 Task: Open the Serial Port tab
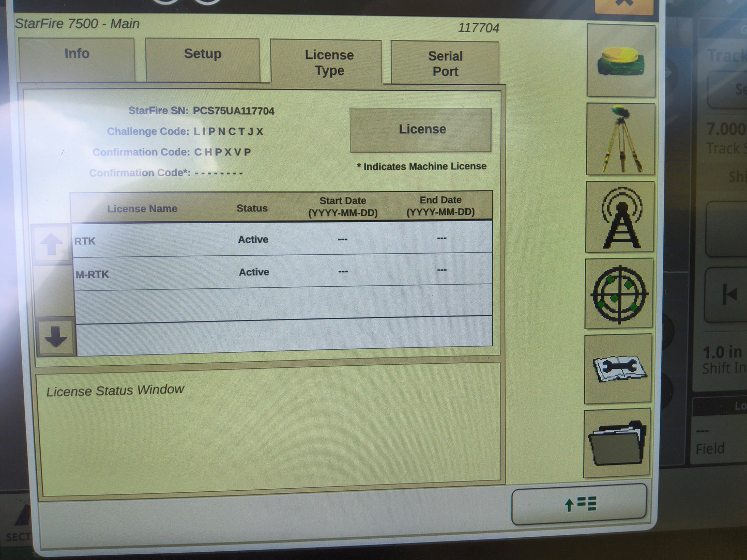click(x=445, y=63)
